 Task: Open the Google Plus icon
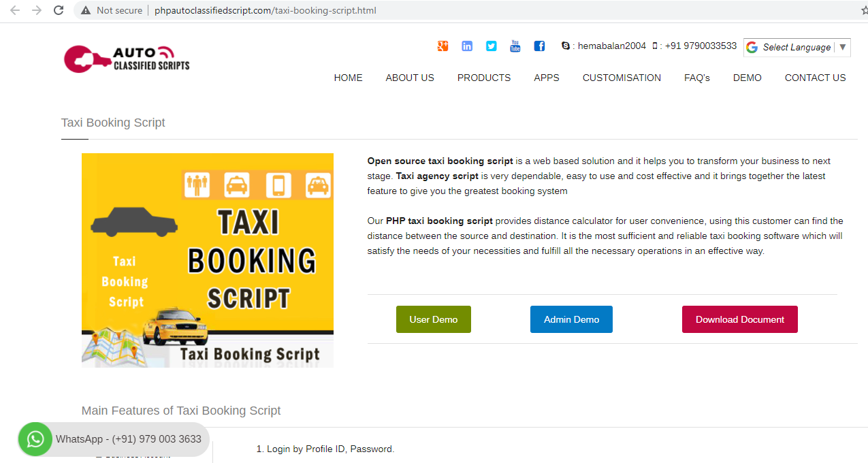[443, 46]
